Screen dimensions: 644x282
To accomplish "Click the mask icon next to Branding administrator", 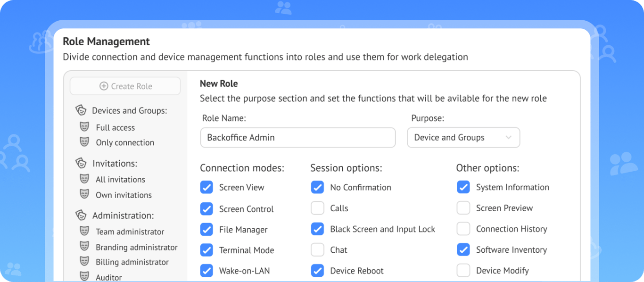I will 84,246.
